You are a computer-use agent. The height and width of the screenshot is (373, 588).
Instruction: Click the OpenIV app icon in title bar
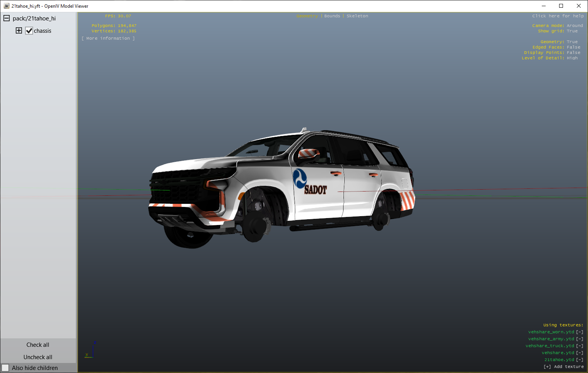6,6
